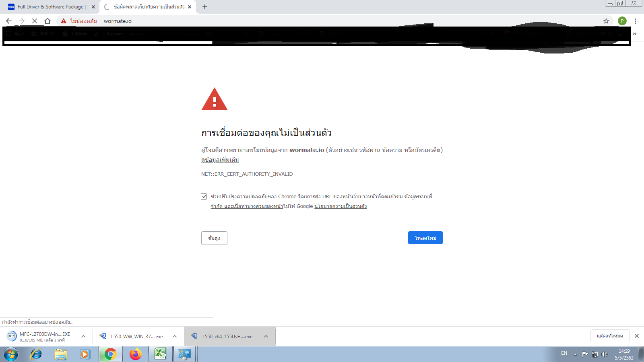
Task: Open the network tray icon
Action: (595, 354)
